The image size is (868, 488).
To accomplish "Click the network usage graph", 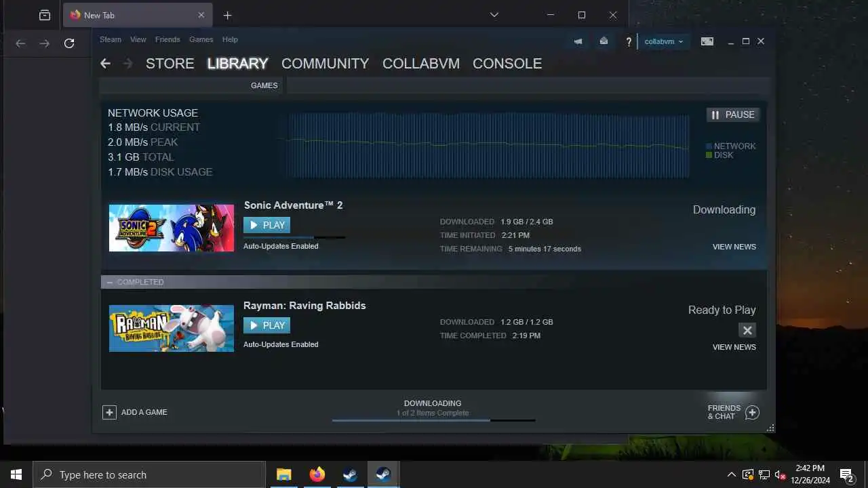I will [x=484, y=145].
